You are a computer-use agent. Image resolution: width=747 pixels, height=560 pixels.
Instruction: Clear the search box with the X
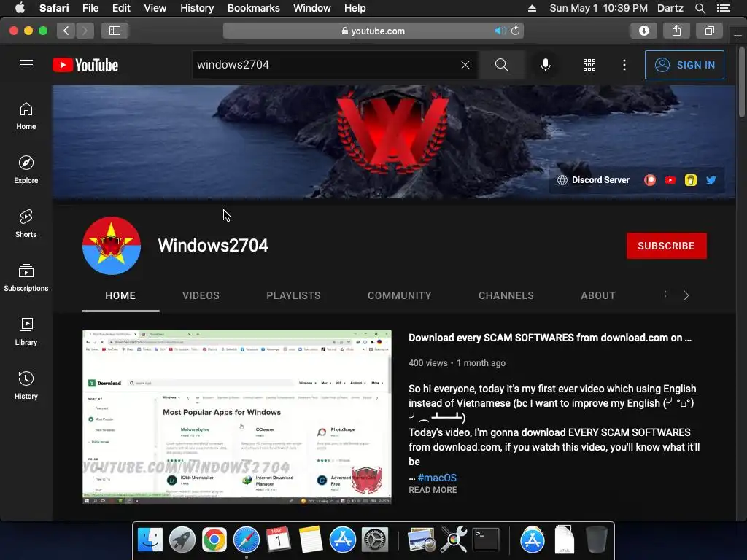465,65
